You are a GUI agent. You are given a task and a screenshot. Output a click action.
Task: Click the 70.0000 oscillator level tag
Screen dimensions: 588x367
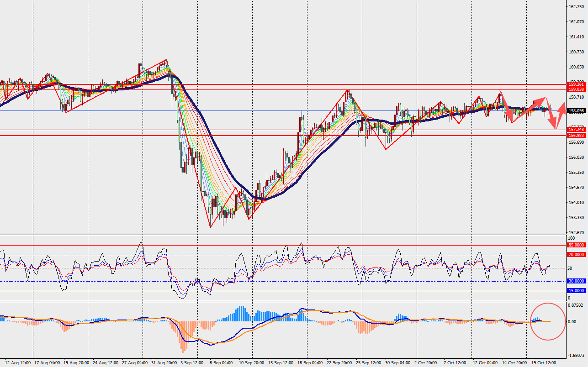point(577,254)
